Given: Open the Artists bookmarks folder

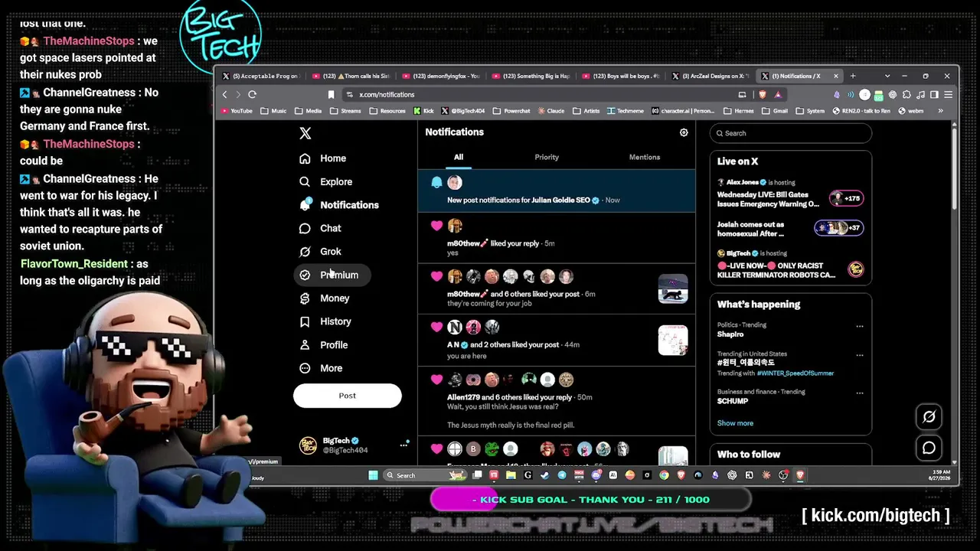Looking at the screenshot, I should (x=586, y=111).
